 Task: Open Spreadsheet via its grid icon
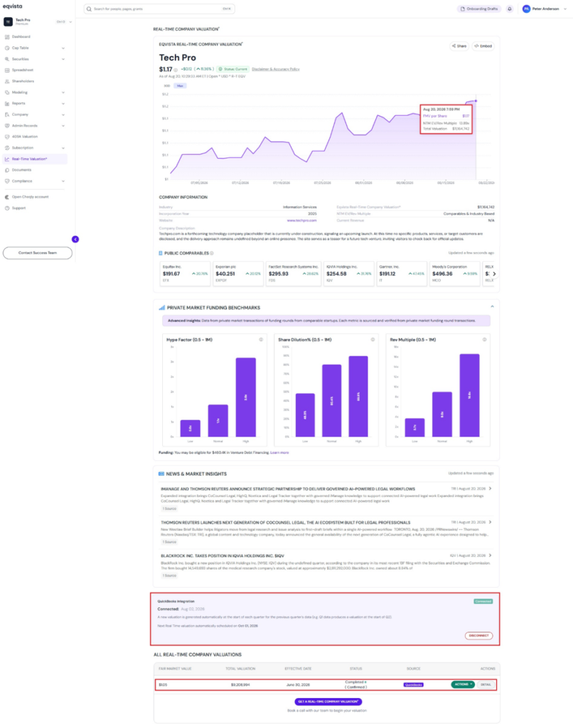[x=7, y=70]
